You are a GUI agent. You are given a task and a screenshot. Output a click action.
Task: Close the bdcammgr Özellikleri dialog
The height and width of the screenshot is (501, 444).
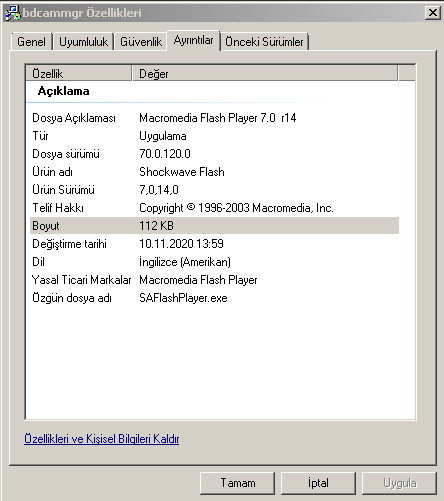click(433, 13)
